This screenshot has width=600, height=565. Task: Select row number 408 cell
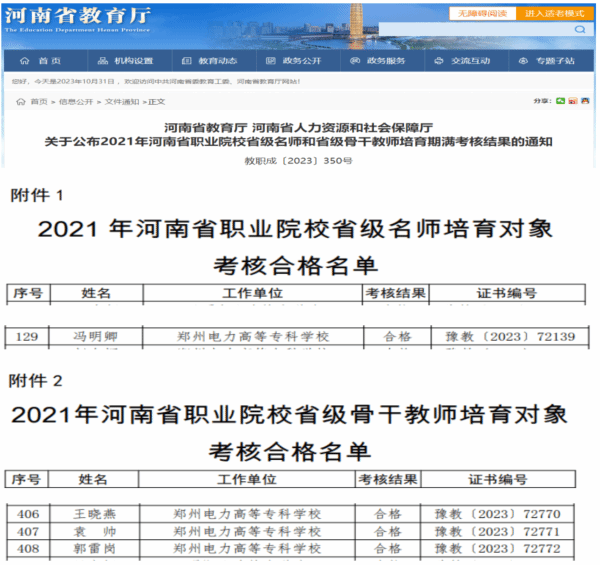click(28, 549)
